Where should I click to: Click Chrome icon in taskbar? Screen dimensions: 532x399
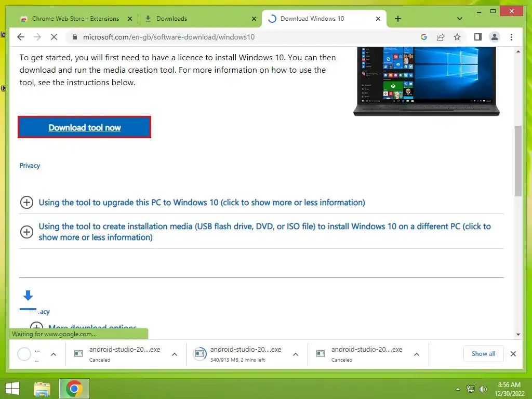(74, 389)
